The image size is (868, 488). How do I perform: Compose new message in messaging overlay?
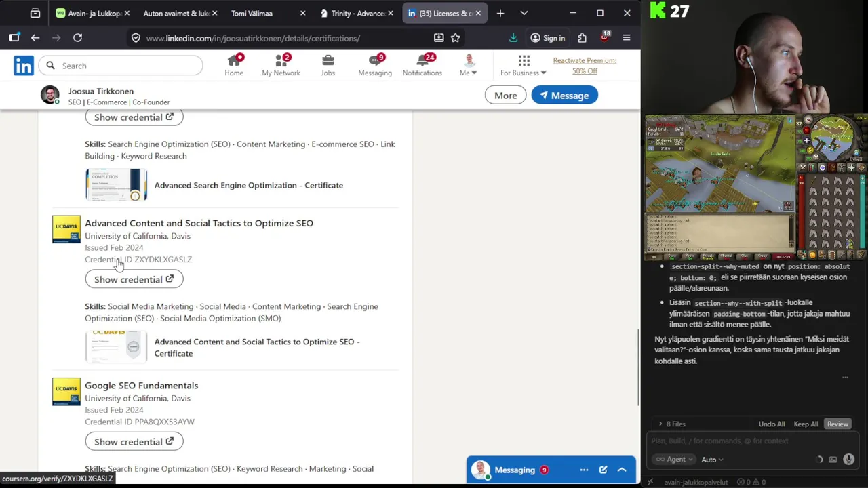pos(603,470)
